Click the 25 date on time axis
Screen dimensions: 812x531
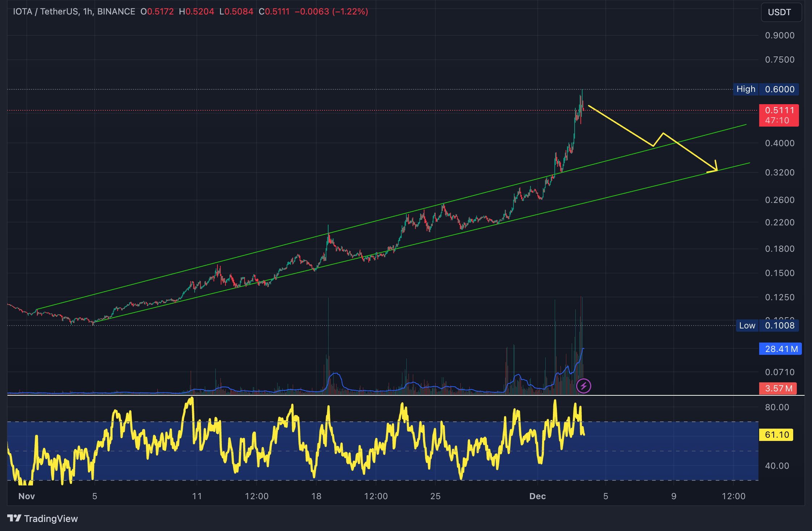(x=435, y=496)
